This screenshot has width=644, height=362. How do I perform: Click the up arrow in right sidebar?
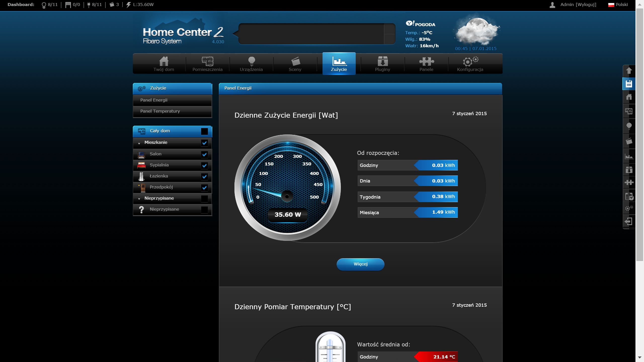point(629,71)
